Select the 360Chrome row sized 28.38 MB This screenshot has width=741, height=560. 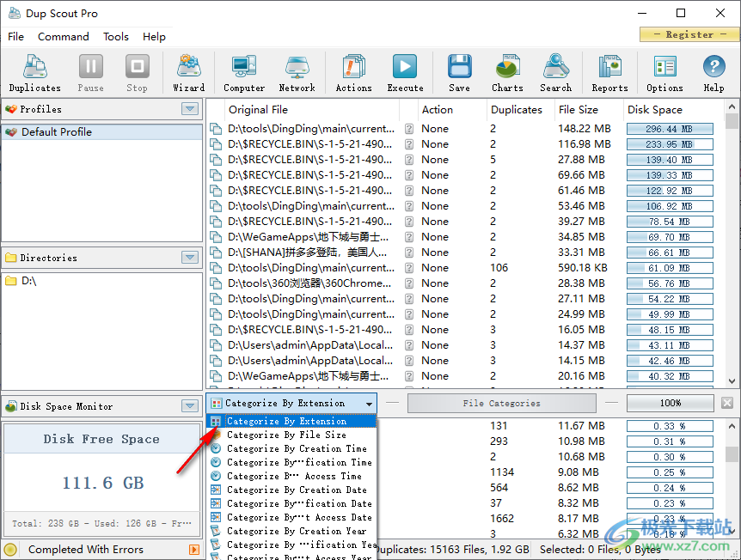pyautogui.click(x=465, y=283)
